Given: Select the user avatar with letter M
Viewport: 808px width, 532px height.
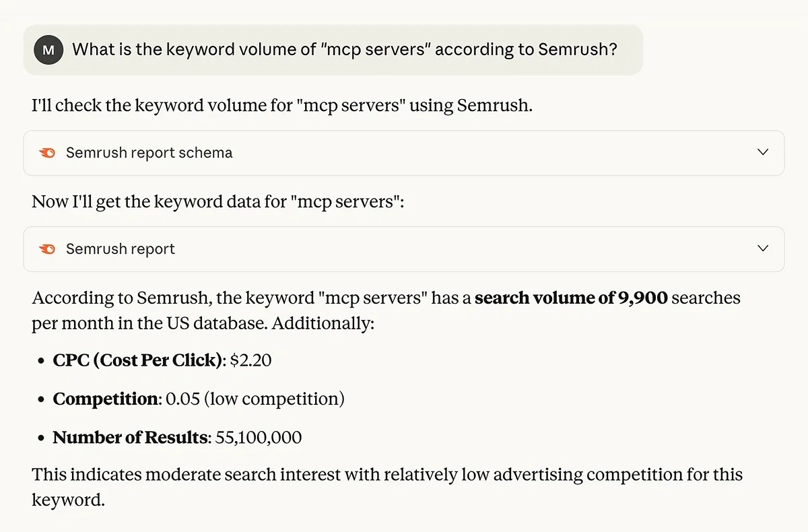Looking at the screenshot, I should [48, 49].
